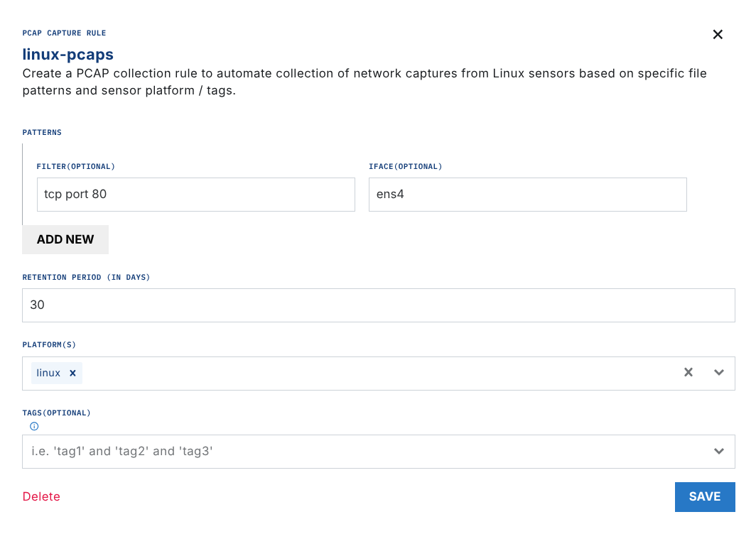756x534 pixels.
Task: Save the PCAP capture rule
Action: click(704, 496)
